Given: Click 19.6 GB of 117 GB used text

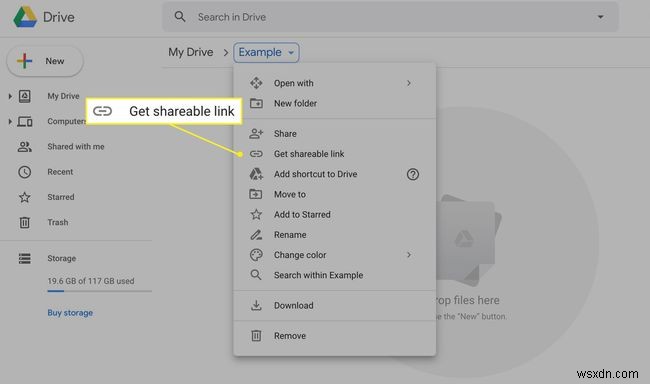Looking at the screenshot, I should [91, 281].
